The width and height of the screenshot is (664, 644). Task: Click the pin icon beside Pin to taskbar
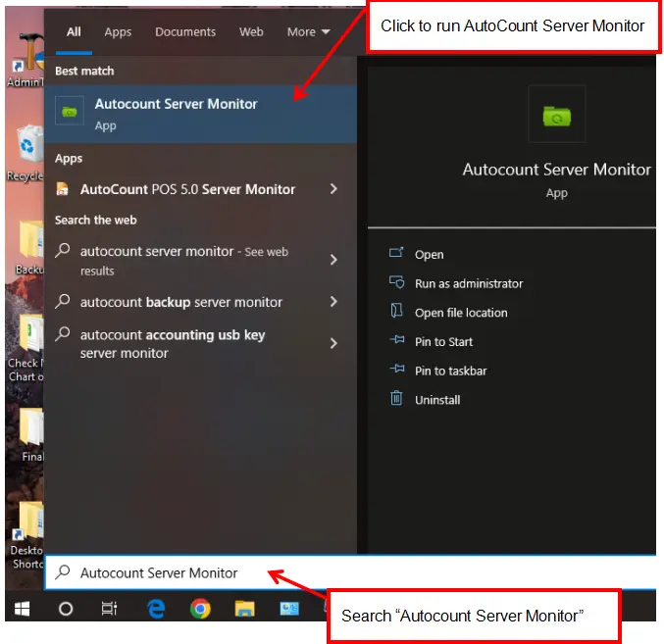point(397,369)
